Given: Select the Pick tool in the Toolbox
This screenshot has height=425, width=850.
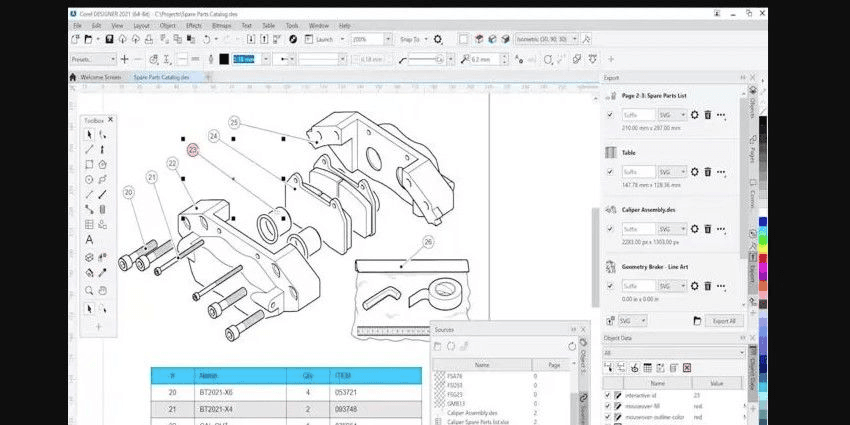Looking at the screenshot, I should coord(89,135).
